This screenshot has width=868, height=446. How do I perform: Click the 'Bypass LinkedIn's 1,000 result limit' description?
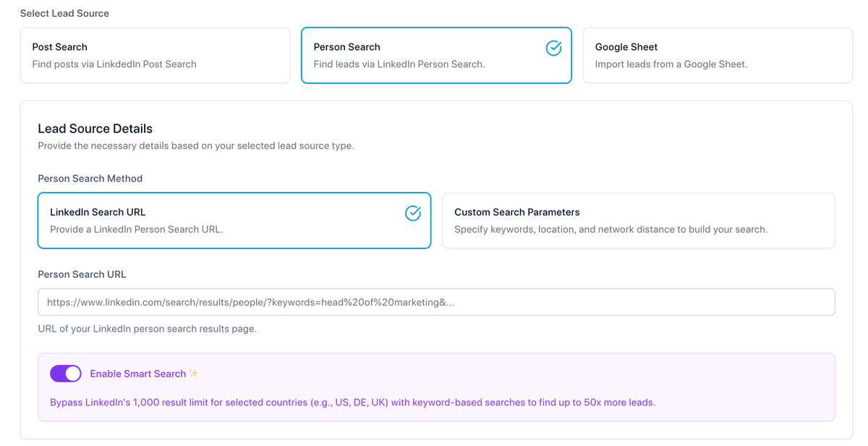[x=352, y=403]
